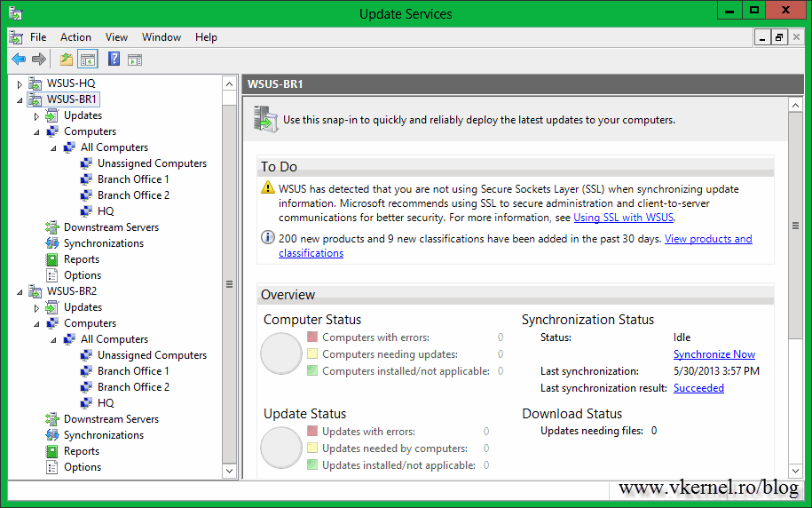Click the console tree scroll down arrow
Screen dimensions: 812x508
230,471
